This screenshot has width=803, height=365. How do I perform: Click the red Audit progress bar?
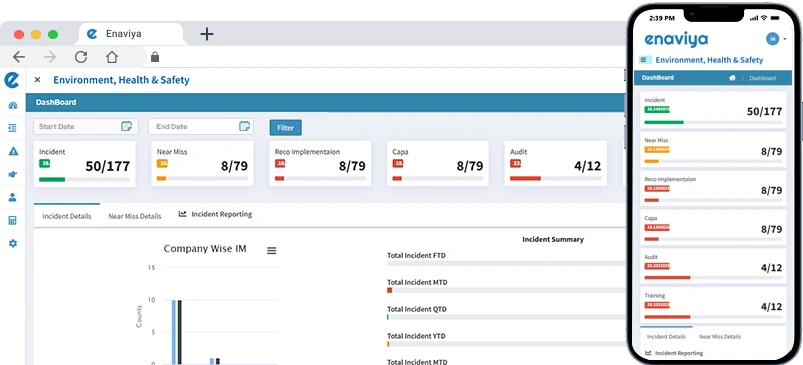[x=525, y=179]
